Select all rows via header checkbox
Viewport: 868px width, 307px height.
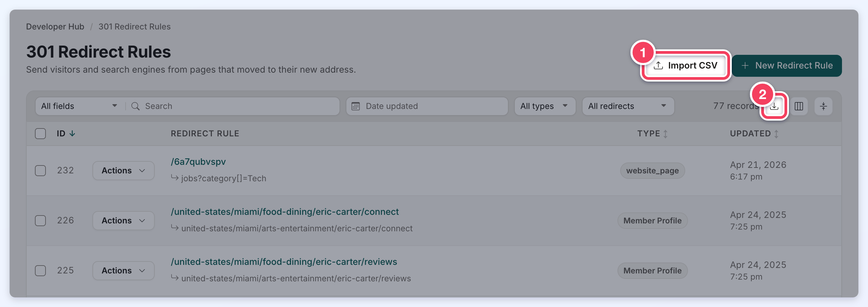click(x=40, y=134)
